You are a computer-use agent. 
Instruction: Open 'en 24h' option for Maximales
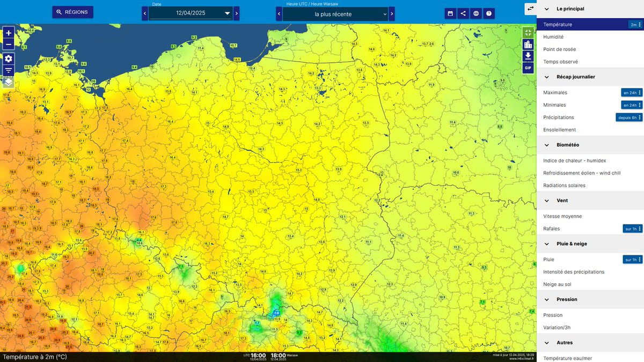(632, 93)
